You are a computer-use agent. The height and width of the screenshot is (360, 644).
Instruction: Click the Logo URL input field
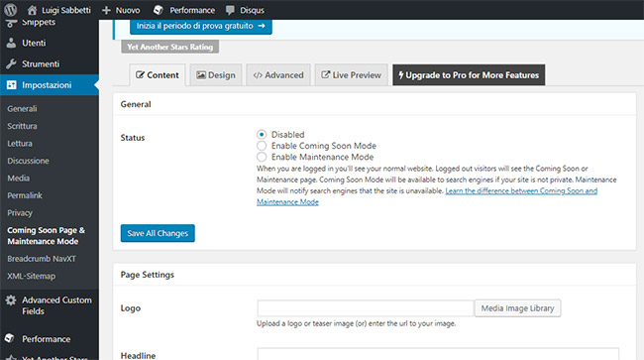366,308
